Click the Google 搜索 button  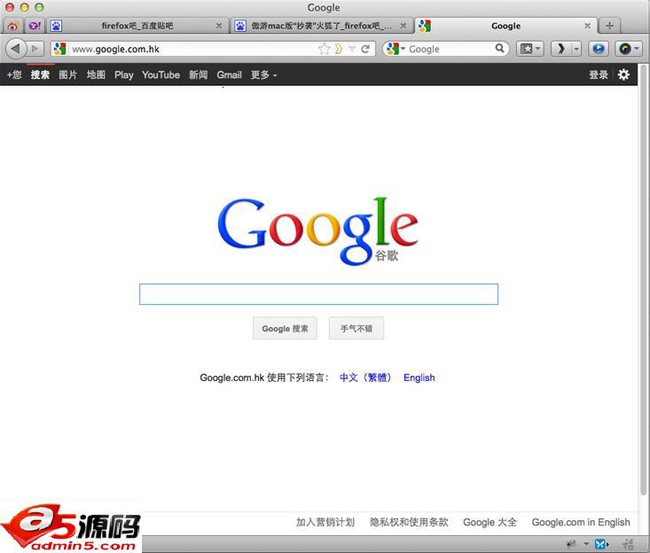click(x=285, y=328)
